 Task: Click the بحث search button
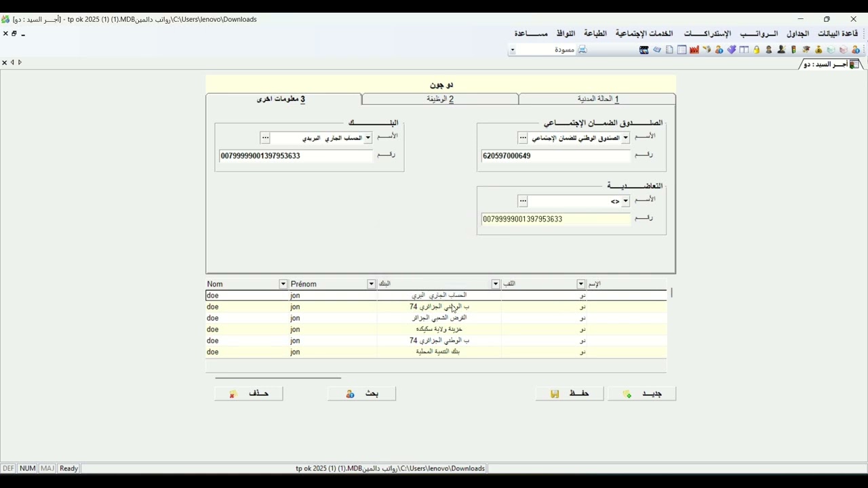coord(361,394)
